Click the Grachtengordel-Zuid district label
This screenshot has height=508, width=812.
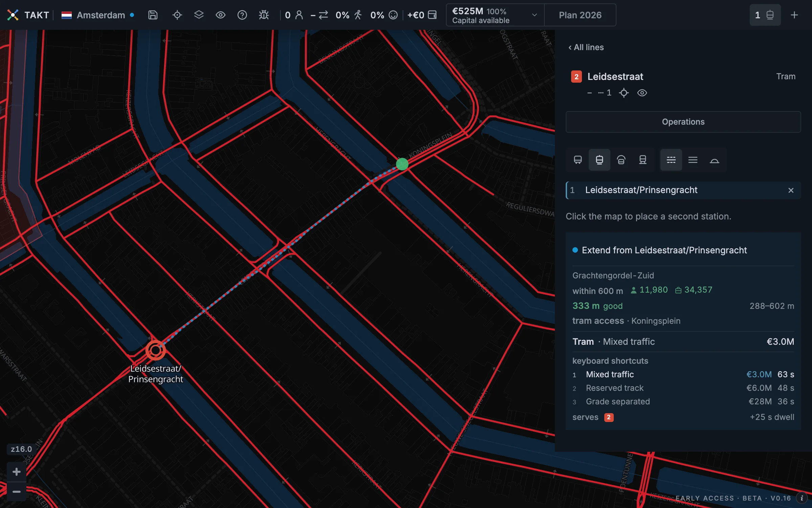coord(613,275)
